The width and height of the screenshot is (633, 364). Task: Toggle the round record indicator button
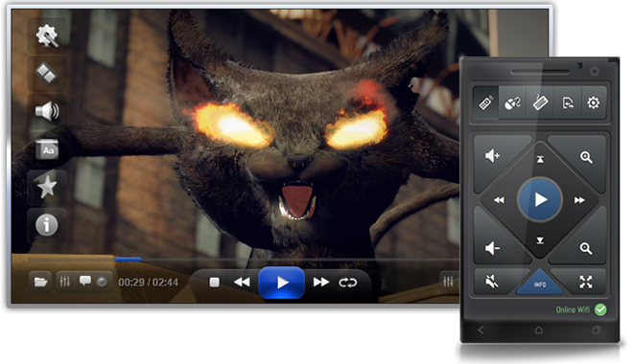[102, 282]
